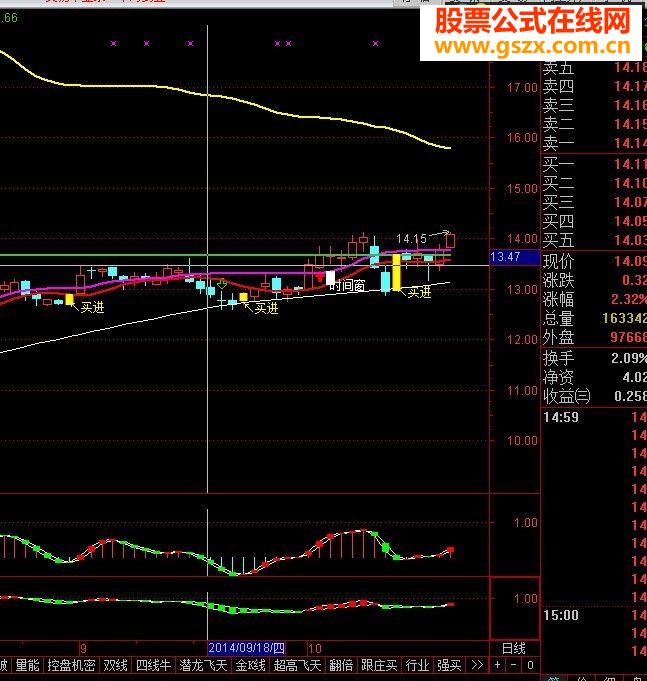This screenshot has height=681, width=647.
Task: Click the minus zoom button
Action: [514, 665]
